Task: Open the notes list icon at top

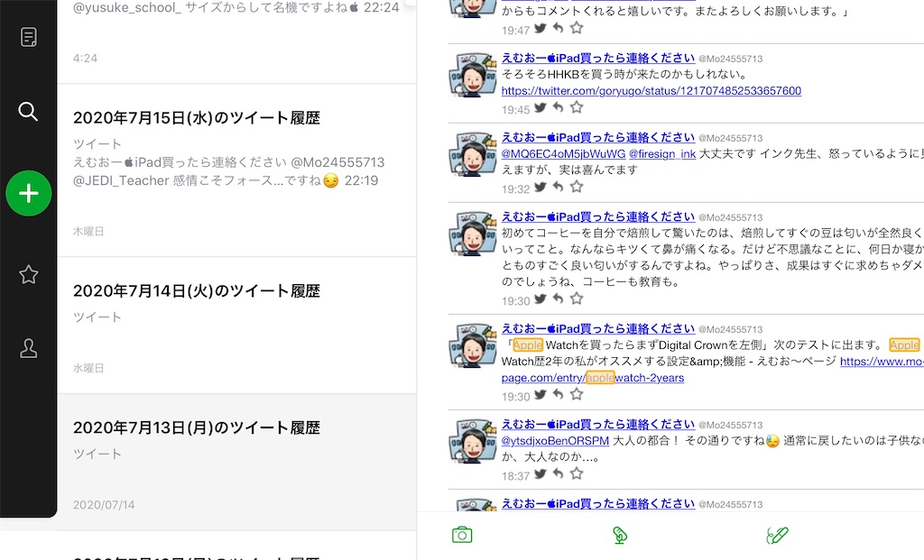Action: [27, 34]
